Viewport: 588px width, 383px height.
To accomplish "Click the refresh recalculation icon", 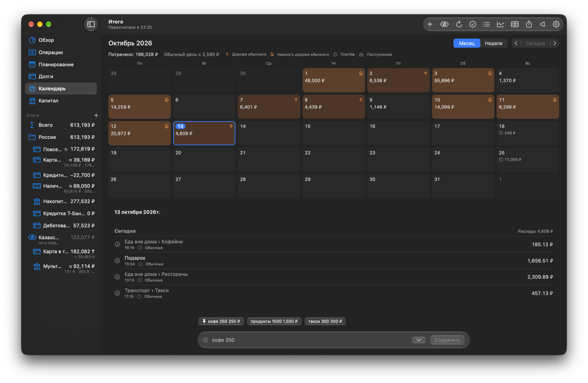I will (459, 24).
